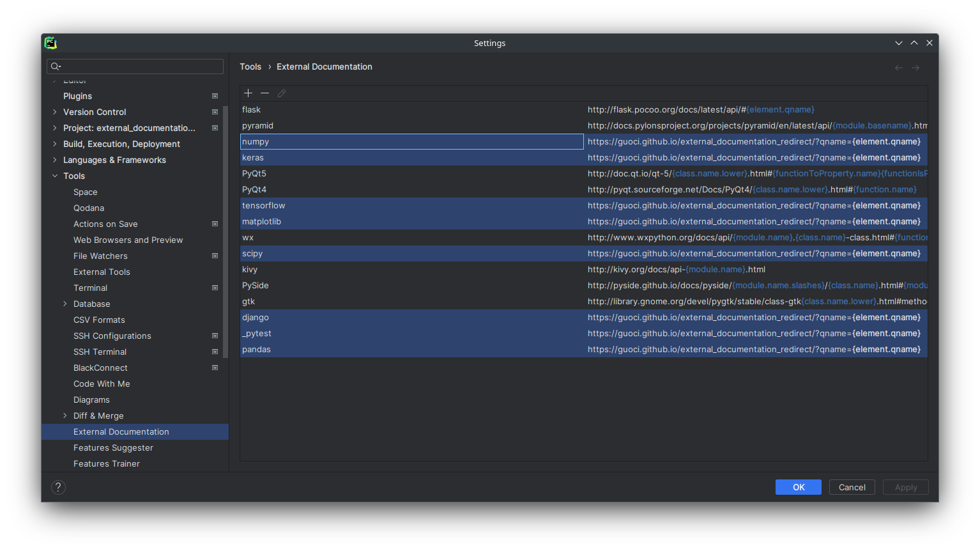Select the pandas module row
This screenshot has height=551, width=980.
tap(584, 350)
